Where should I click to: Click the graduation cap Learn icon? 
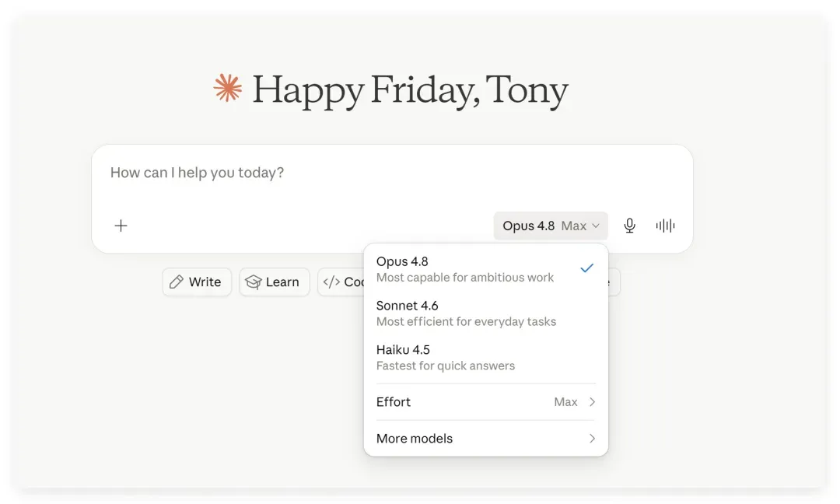(x=253, y=282)
